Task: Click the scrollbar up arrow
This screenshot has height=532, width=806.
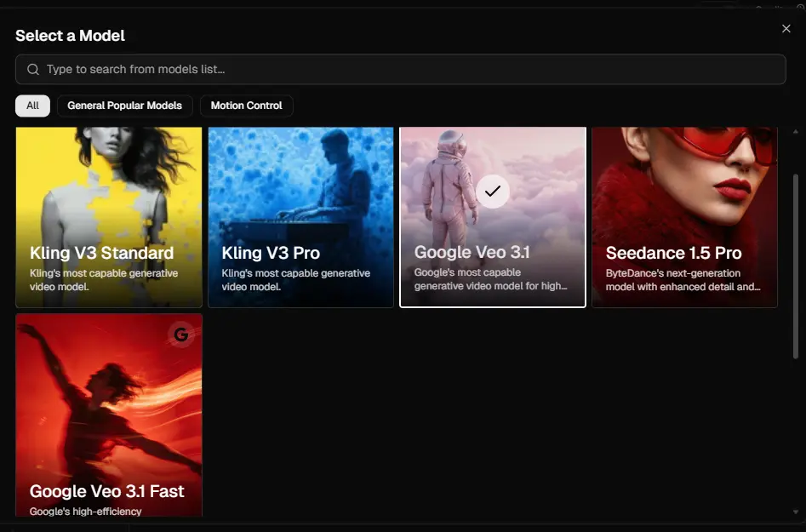Action: [796, 132]
